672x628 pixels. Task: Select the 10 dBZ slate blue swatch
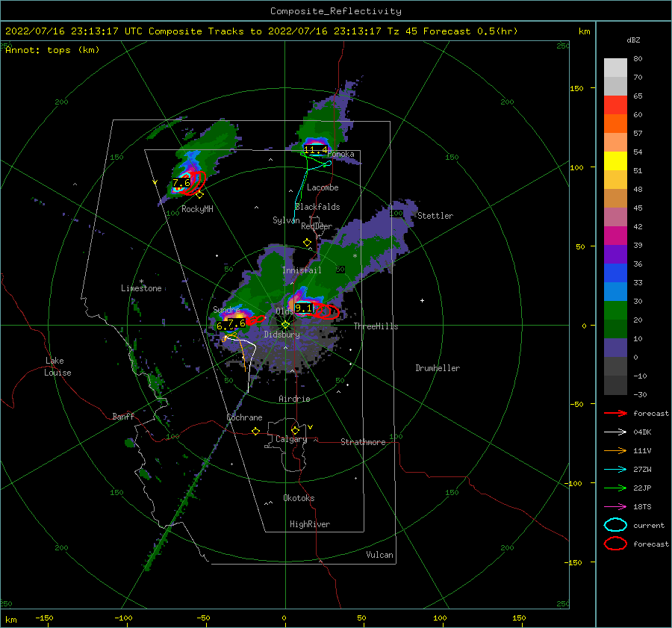coord(615,347)
